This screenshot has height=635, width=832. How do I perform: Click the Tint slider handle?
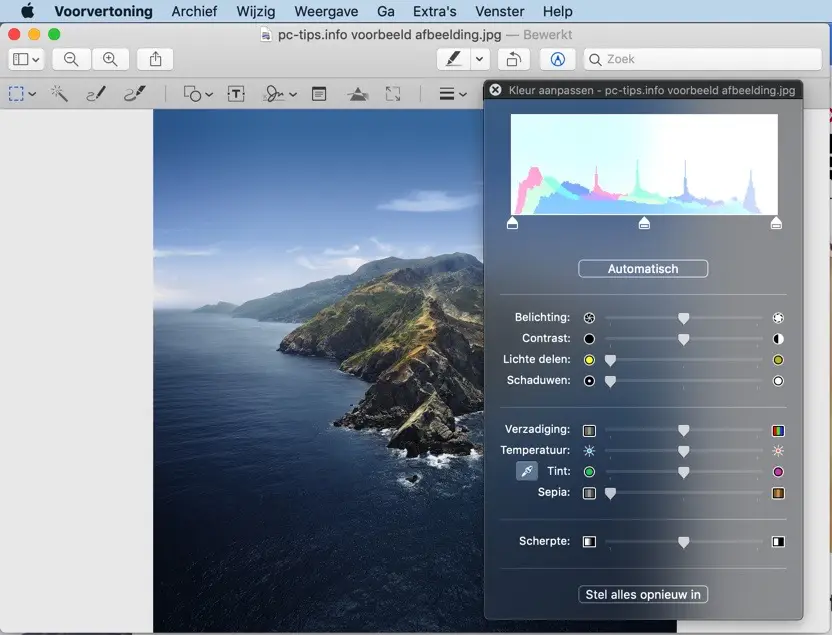683,472
